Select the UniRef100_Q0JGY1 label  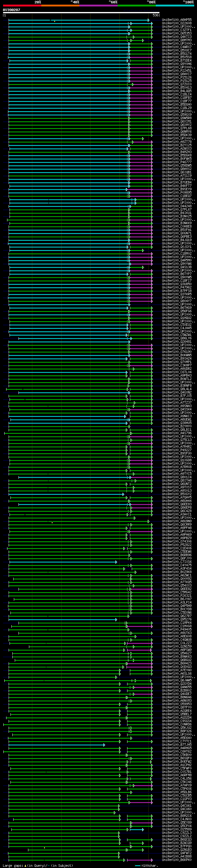pyautogui.click(x=177, y=247)
